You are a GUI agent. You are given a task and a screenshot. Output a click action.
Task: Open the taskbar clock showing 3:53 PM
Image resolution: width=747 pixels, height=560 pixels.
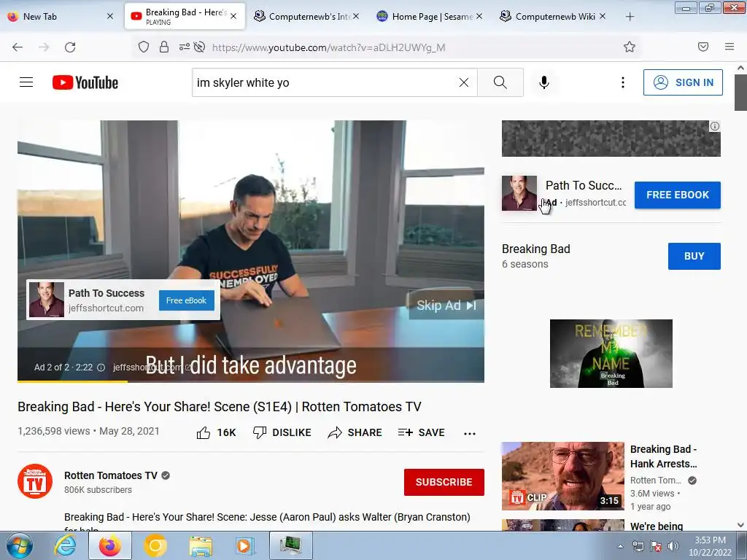[711, 546]
